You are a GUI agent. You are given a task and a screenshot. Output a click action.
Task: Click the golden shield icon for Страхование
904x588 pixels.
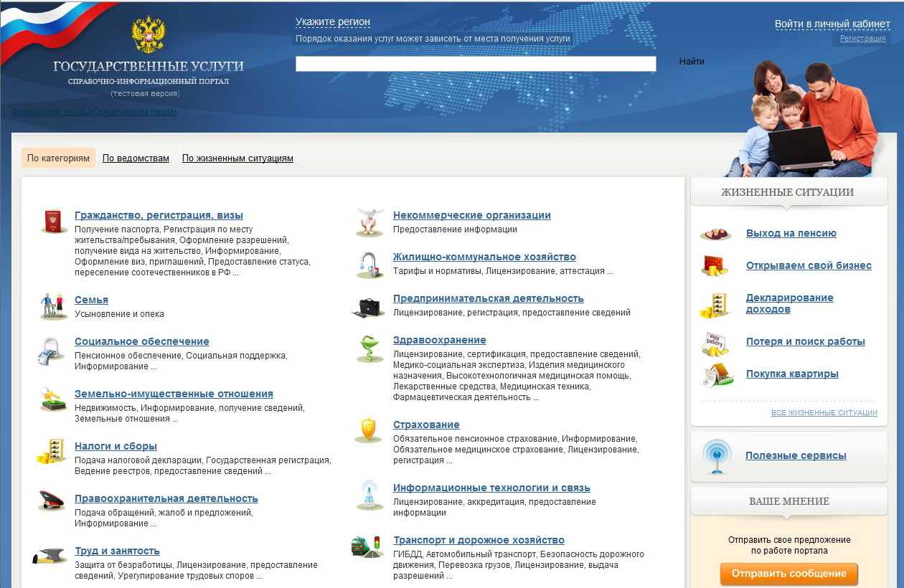(368, 430)
